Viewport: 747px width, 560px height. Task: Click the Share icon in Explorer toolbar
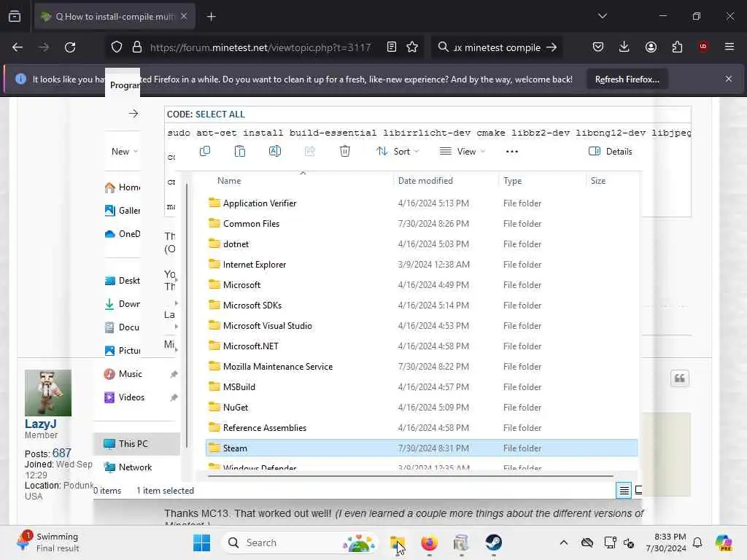[x=309, y=152]
